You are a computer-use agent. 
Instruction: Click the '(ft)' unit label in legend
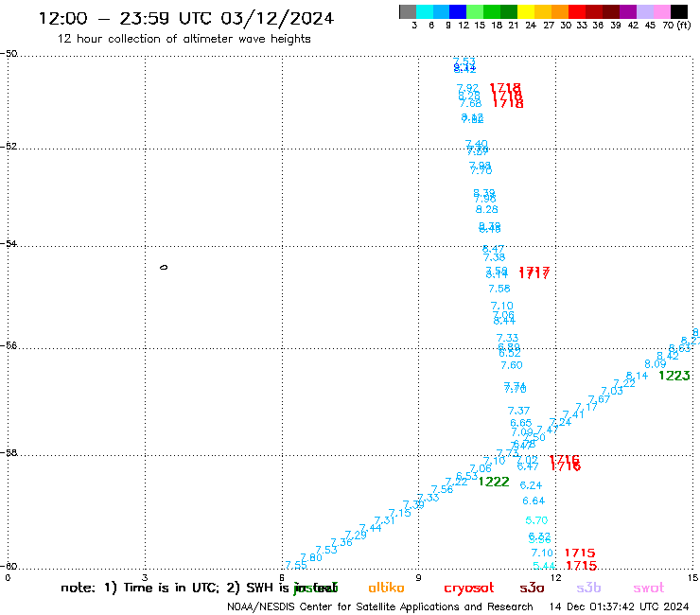pyautogui.click(x=684, y=25)
